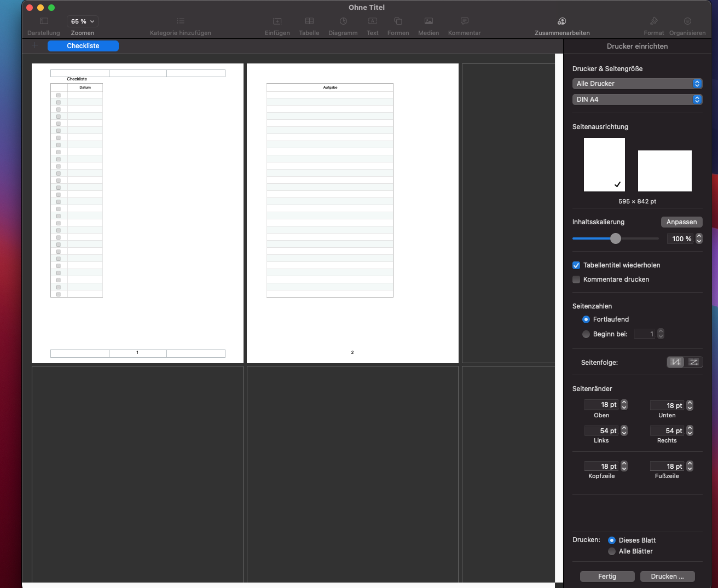This screenshot has height=588, width=718.
Task: Click the Fertig button
Action: coord(607,577)
